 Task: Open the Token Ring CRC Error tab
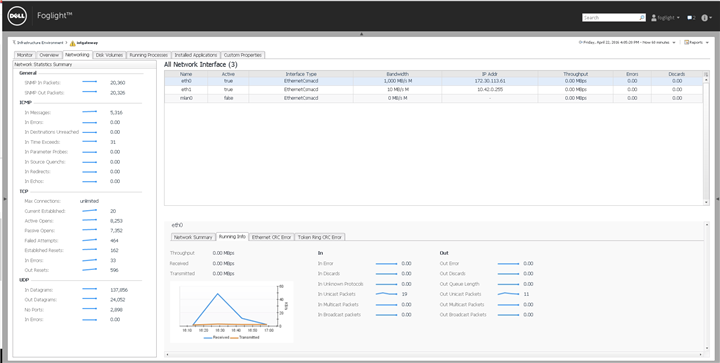click(x=320, y=237)
